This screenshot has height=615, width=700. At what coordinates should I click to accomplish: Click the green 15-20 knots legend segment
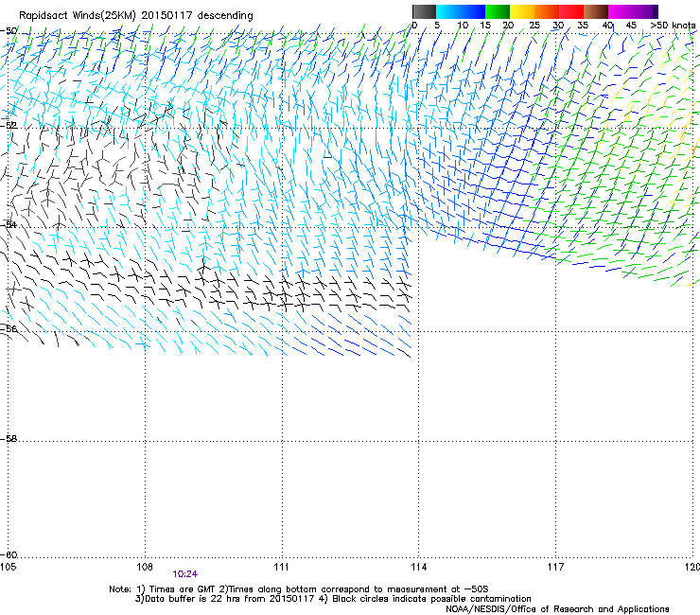498,11
